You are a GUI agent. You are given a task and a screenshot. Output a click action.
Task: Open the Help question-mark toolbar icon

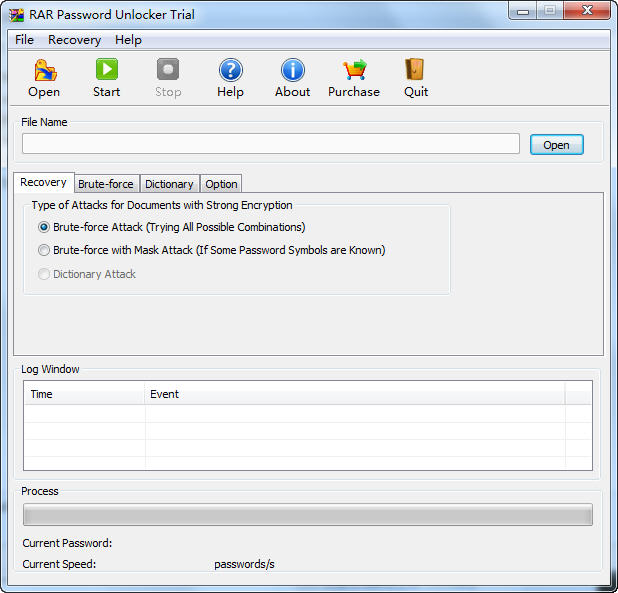(x=231, y=70)
